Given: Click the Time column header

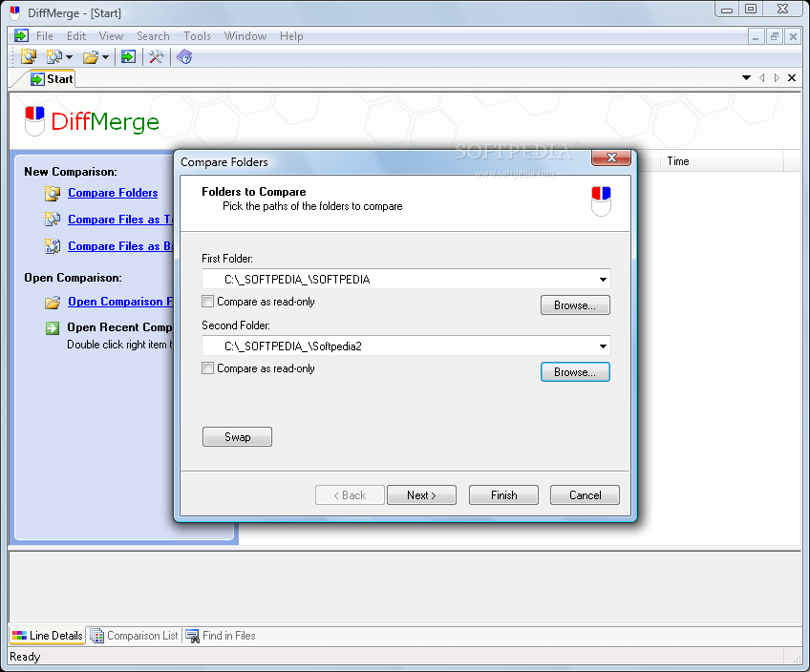Looking at the screenshot, I should tap(722, 161).
